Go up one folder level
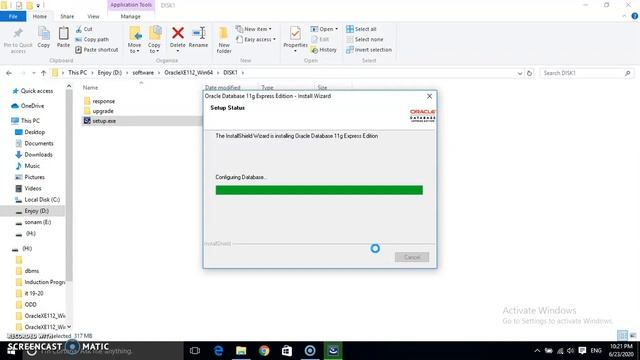This screenshot has height=360, width=640. pos(44,73)
